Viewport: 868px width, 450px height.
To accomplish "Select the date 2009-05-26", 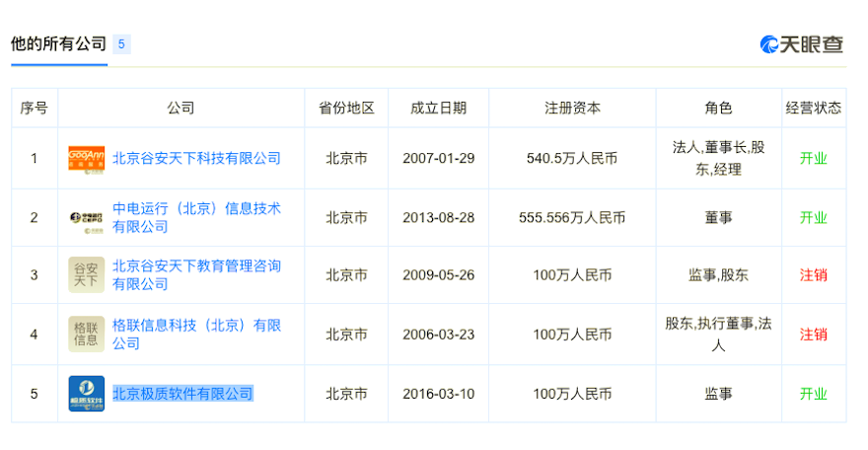I will pos(438,275).
